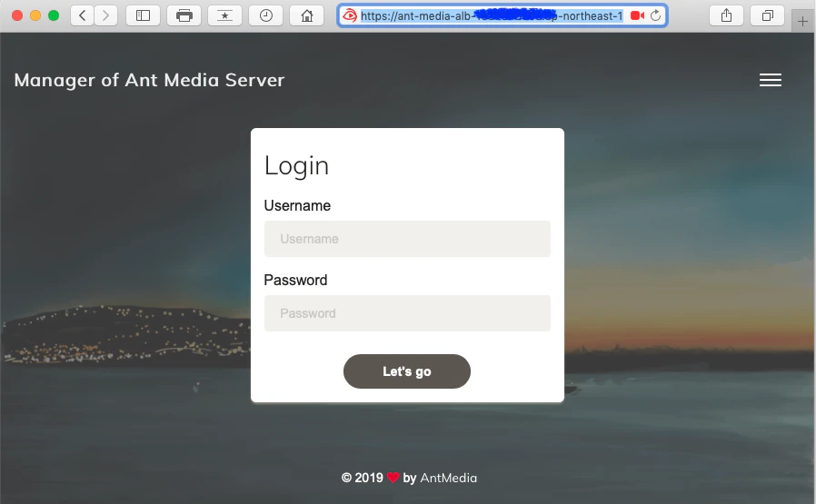The width and height of the screenshot is (816, 504).
Task: Open the Share toolbar button
Action: click(726, 15)
